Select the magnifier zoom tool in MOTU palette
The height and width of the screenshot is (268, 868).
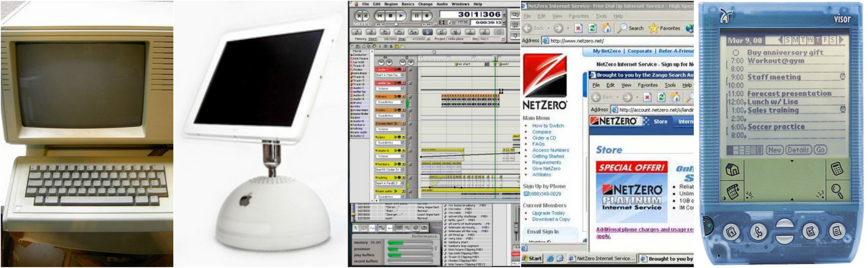tap(407, 228)
